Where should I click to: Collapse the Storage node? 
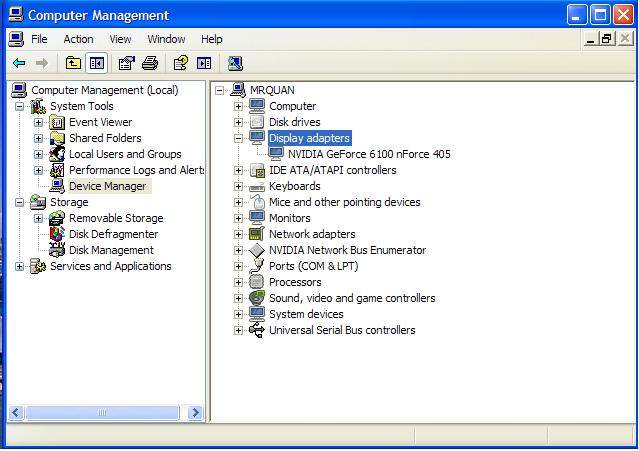tap(20, 202)
